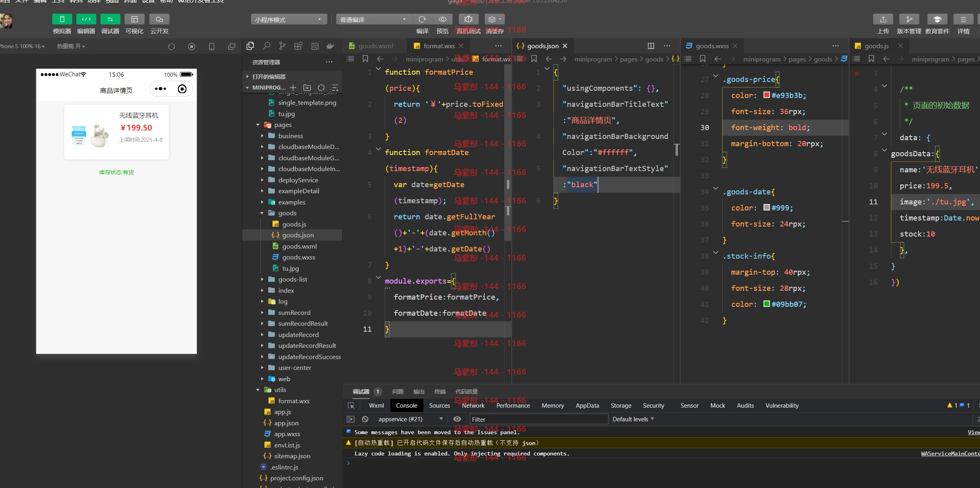Open the version management icon
Viewport: 980px width, 488px height.
click(909, 19)
